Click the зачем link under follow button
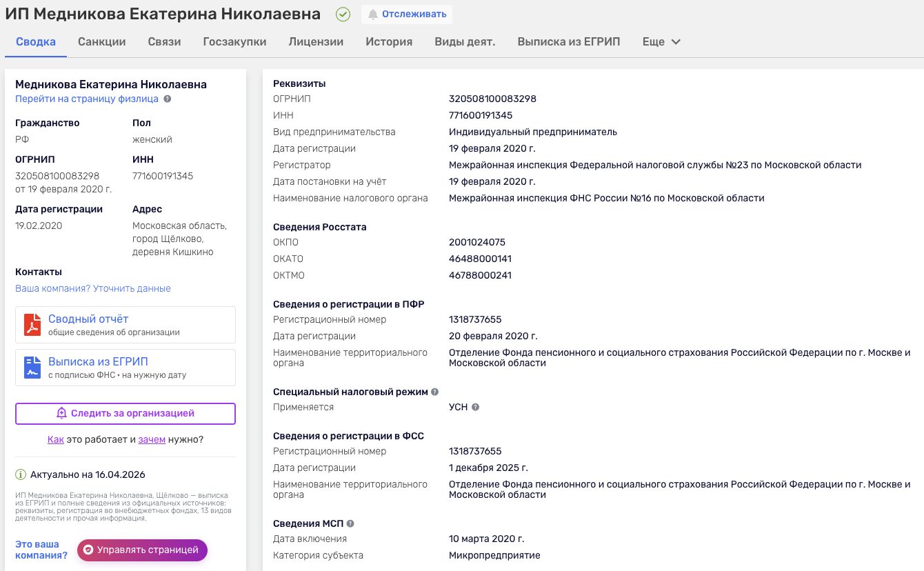The image size is (924, 571). tap(152, 439)
